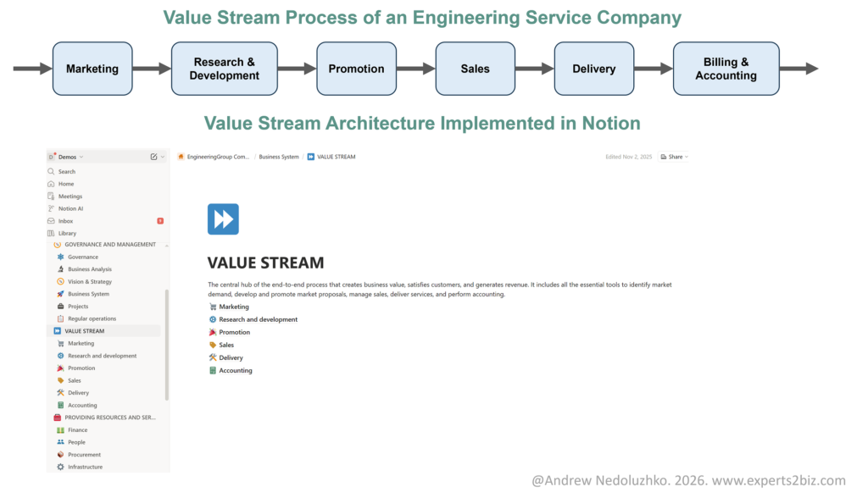Viewport: 868px width, 498px height.
Task: Select People in the sidebar tree
Action: point(76,442)
